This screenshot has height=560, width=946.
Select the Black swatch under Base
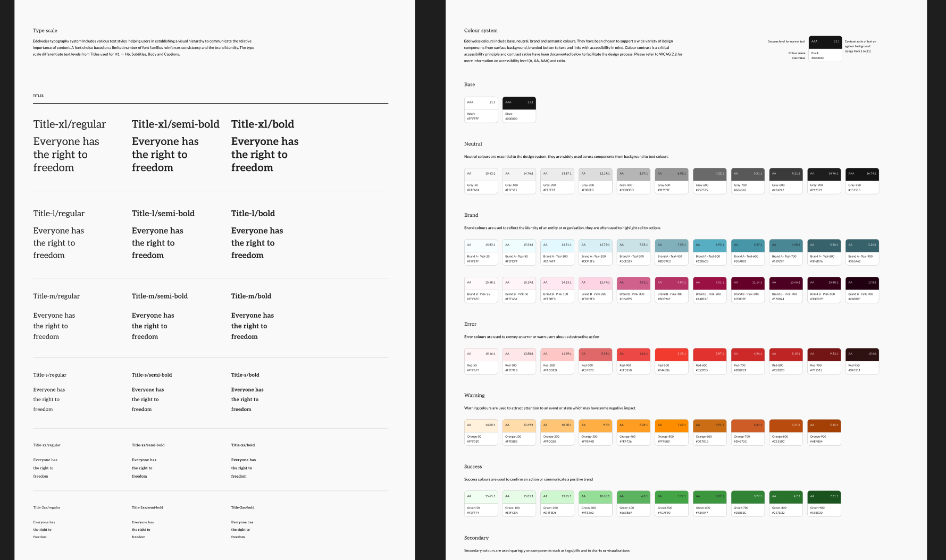click(519, 109)
